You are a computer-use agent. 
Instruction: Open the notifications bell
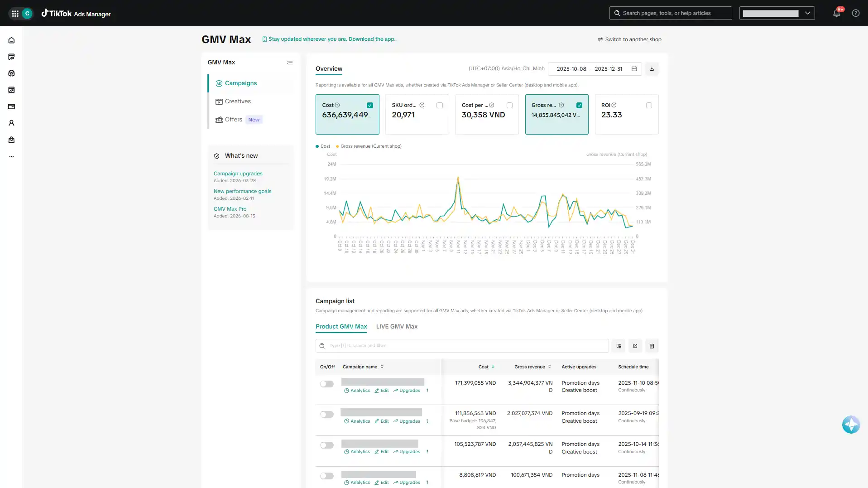[x=837, y=13]
